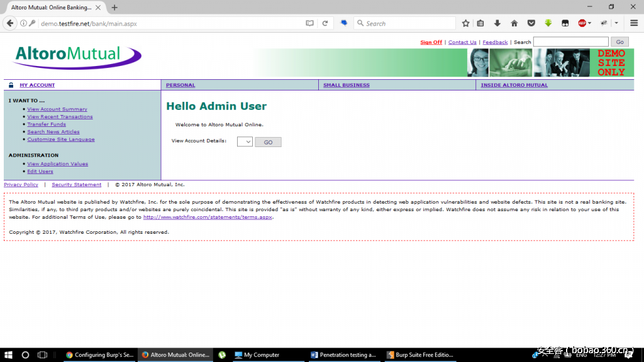Open reader view icon in the toolbar
This screenshot has width=644, height=362.
coord(309,23)
